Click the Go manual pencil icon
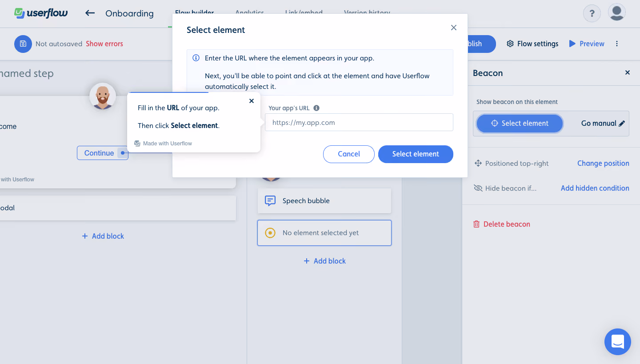 (x=622, y=124)
